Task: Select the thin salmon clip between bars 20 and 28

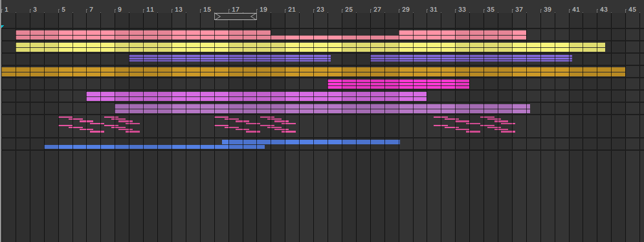Action: [x=335, y=38]
